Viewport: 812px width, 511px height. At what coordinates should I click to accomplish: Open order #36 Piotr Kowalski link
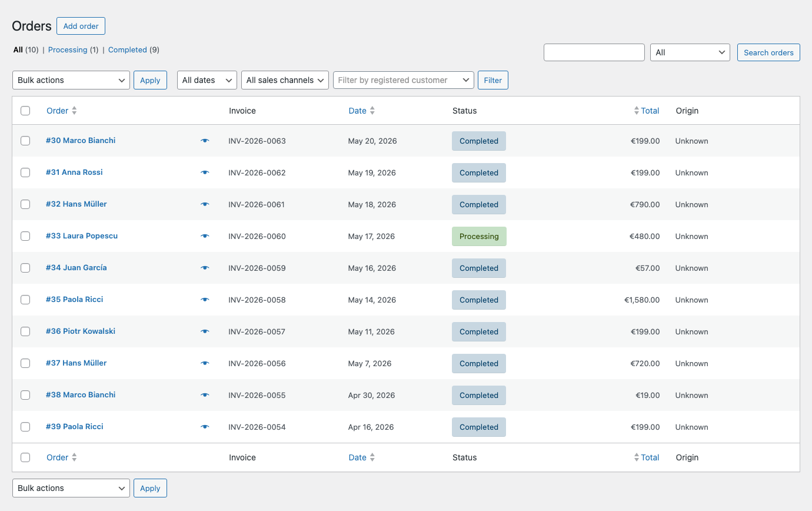pyautogui.click(x=81, y=331)
